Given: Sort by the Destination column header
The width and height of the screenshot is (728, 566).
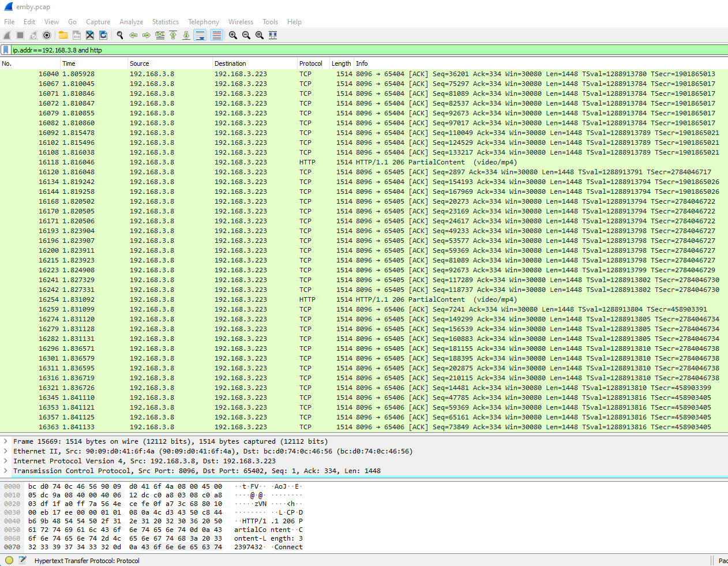Looking at the screenshot, I should pyautogui.click(x=230, y=63).
